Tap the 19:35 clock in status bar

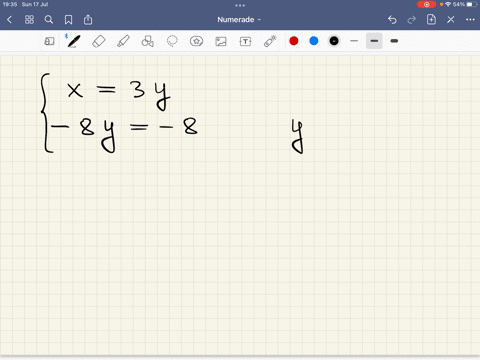click(x=10, y=4)
